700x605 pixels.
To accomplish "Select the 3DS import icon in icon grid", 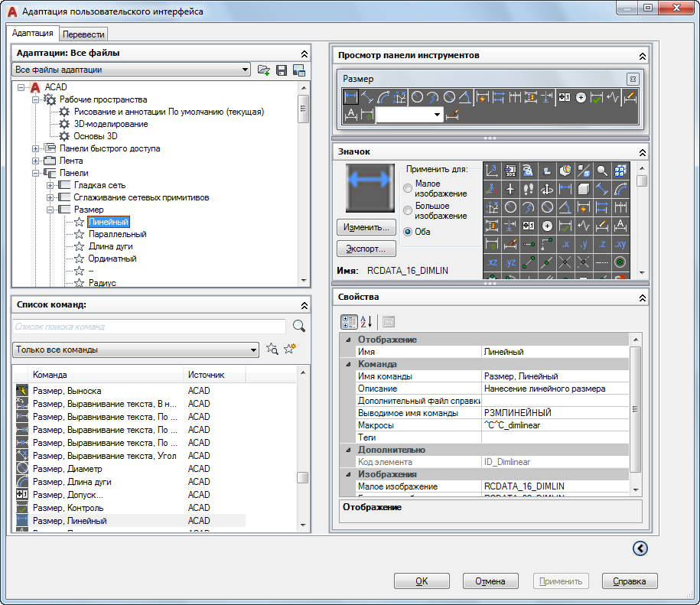I will tap(510, 171).
